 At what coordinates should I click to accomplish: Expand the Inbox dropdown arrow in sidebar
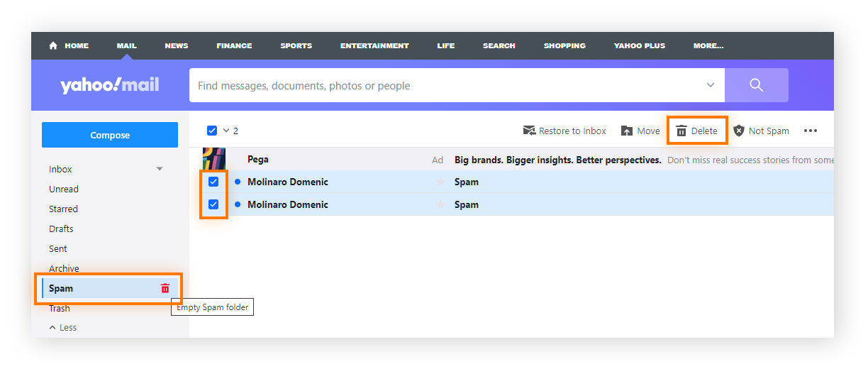point(160,169)
